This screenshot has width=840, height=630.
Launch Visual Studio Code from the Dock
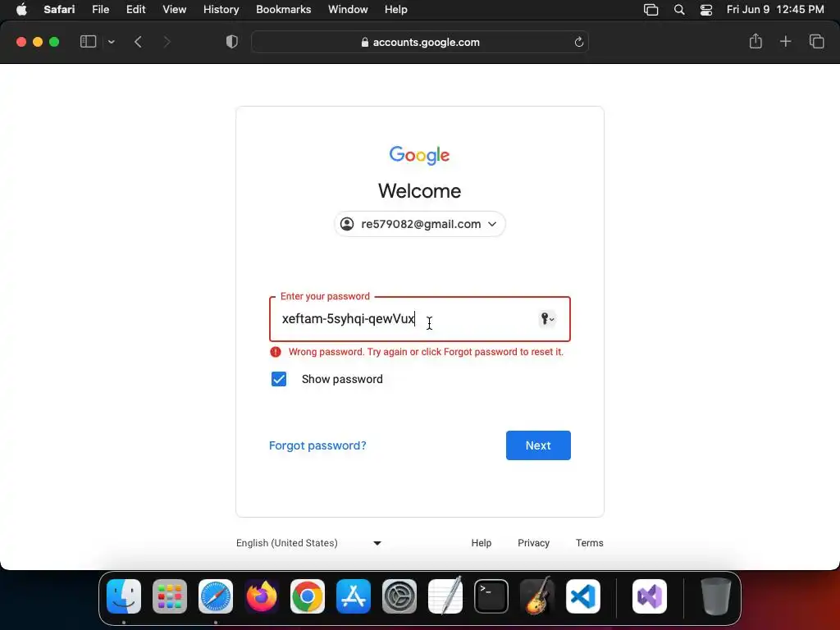(x=583, y=596)
